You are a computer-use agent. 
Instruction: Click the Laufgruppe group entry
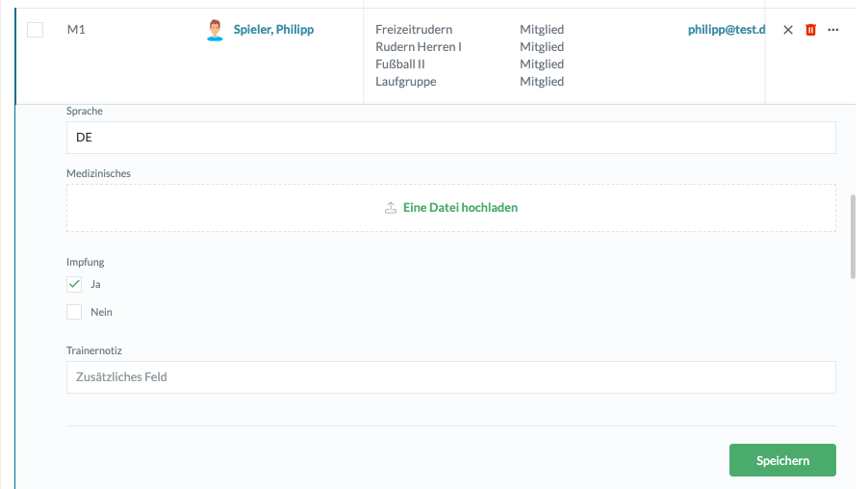click(406, 82)
